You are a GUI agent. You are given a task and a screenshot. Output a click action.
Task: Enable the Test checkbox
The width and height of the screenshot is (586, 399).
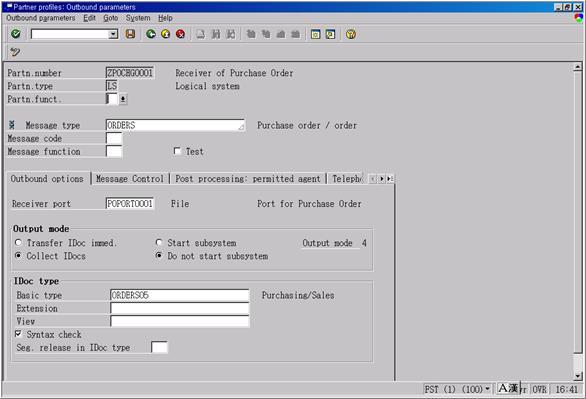(177, 151)
